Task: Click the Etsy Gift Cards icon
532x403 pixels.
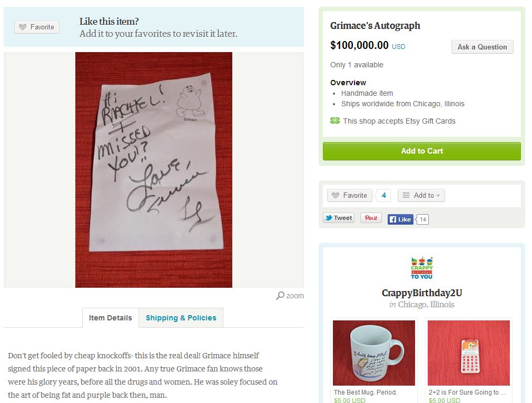Action: (335, 120)
